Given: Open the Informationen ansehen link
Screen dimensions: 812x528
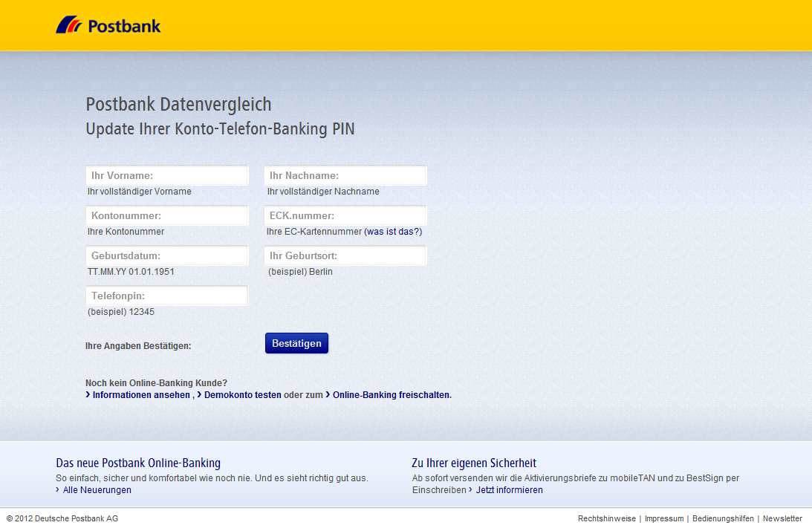Looking at the screenshot, I should (141, 395).
